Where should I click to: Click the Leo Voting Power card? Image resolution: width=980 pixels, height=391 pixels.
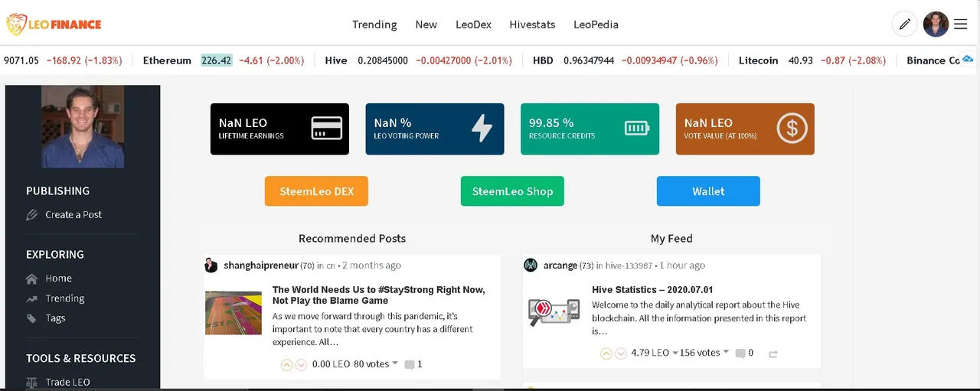click(x=435, y=129)
